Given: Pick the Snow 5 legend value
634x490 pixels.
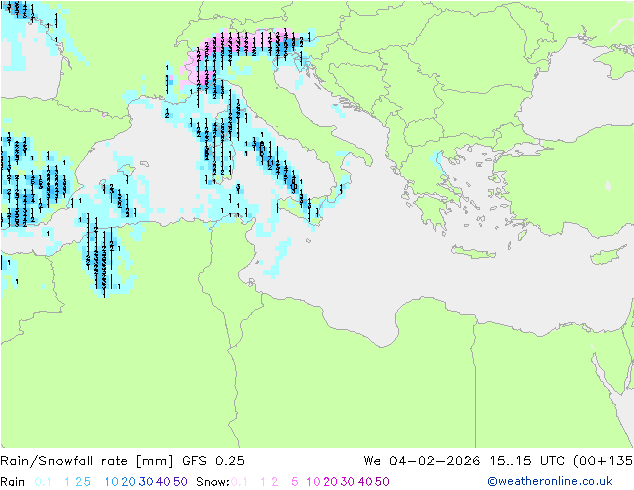Looking at the screenshot, I should 295,482.
